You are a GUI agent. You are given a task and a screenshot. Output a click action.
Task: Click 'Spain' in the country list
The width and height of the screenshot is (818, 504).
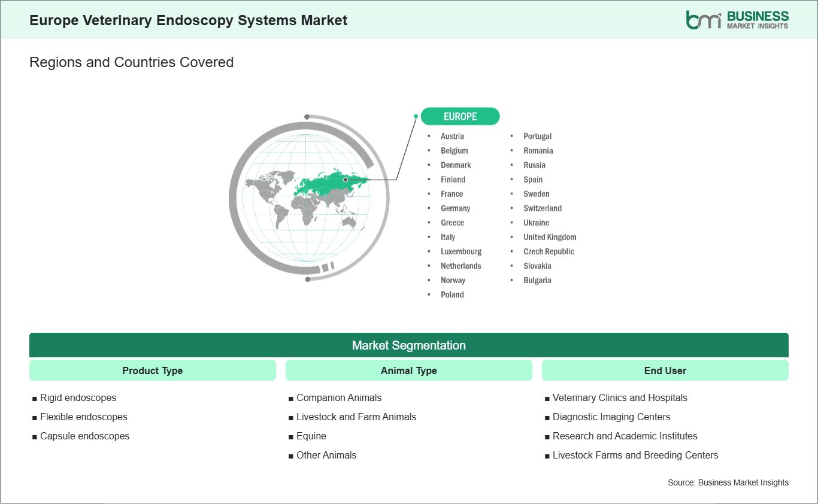(533, 180)
